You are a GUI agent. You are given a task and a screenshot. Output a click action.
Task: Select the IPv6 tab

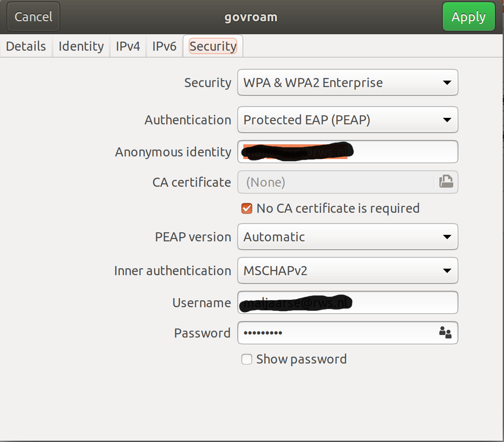point(164,46)
